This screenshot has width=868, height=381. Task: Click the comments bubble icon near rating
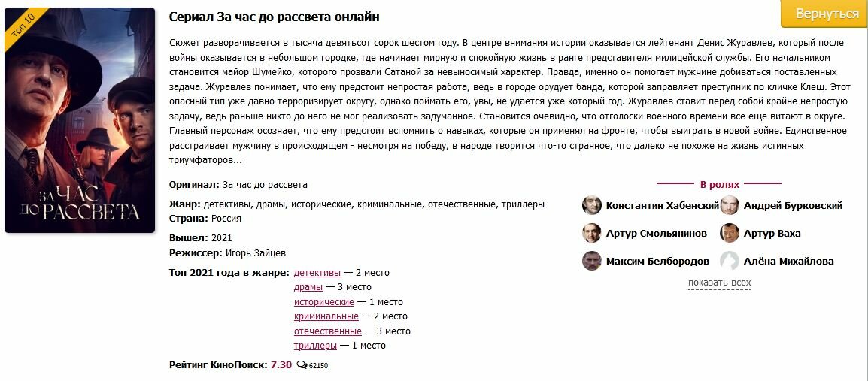tap(302, 365)
